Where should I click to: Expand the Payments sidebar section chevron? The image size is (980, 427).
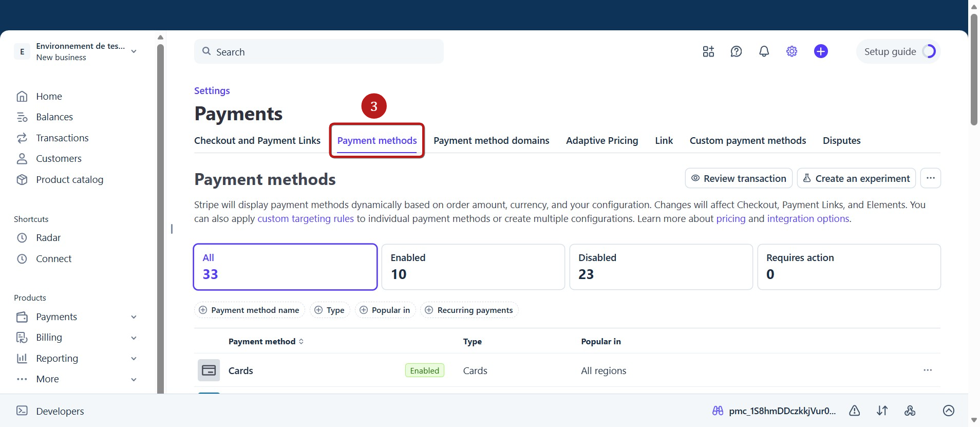[x=134, y=317]
